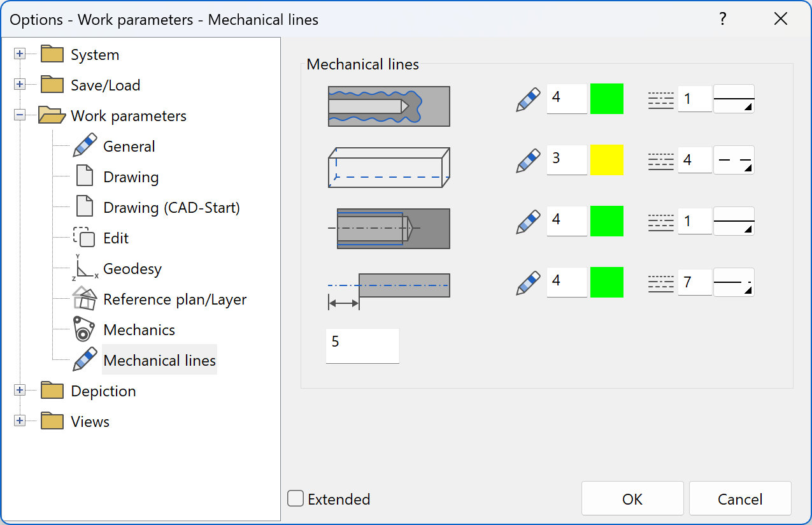Open the line-type settings icon in the second row
The width and height of the screenshot is (812, 525).
click(660, 160)
